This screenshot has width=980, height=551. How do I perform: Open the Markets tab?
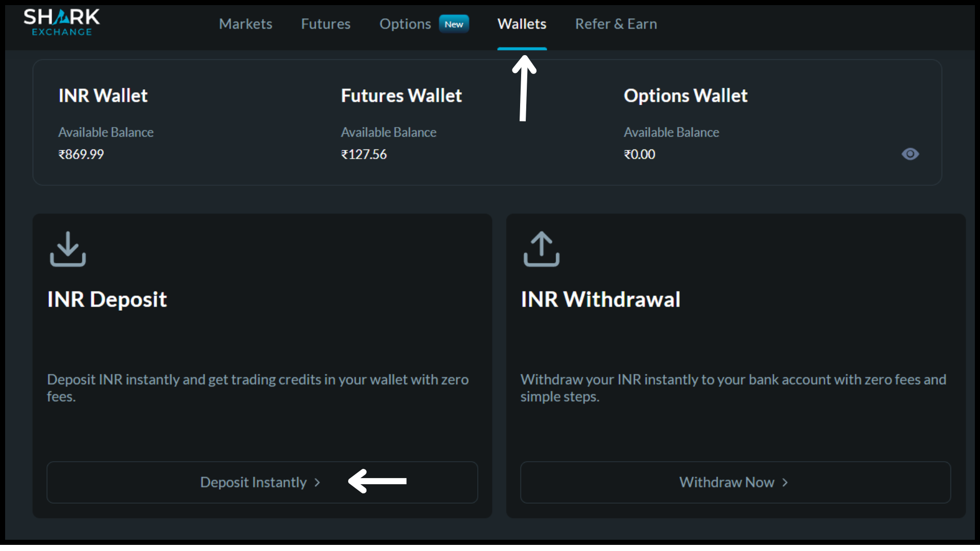246,24
